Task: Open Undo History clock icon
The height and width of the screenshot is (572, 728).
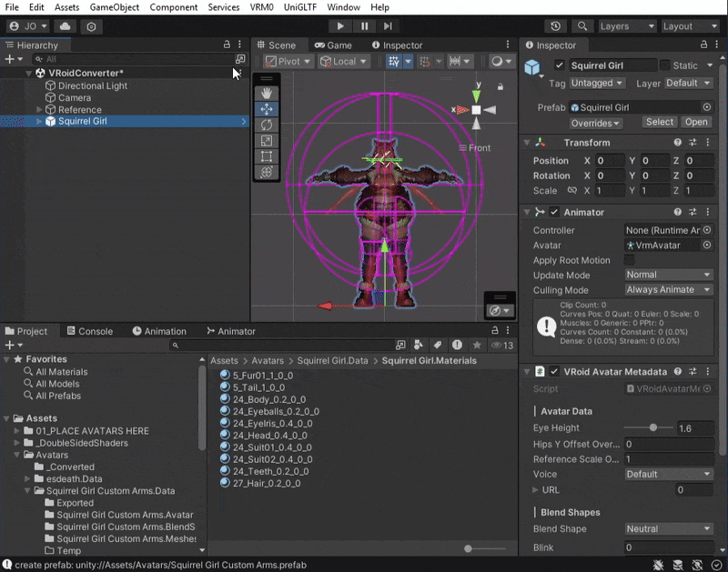Action: pyautogui.click(x=555, y=26)
